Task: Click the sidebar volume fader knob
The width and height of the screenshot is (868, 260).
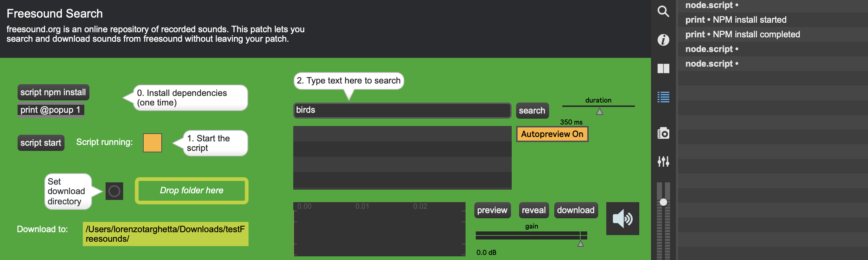Action: tap(663, 202)
